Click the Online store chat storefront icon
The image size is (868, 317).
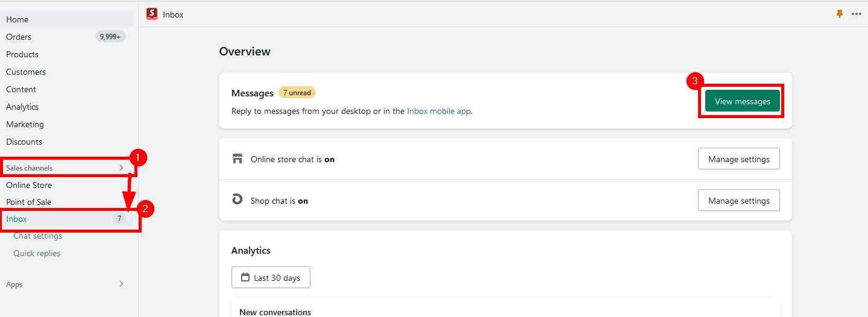tap(237, 159)
